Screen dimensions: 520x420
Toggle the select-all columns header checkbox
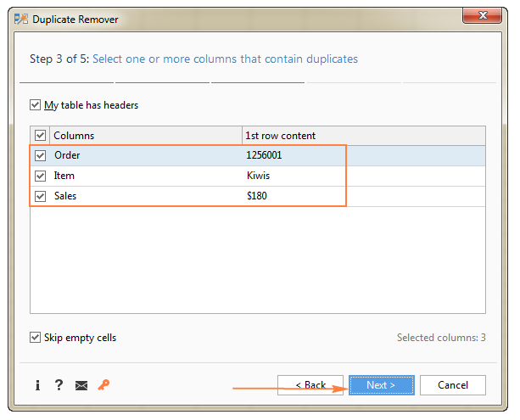click(40, 136)
